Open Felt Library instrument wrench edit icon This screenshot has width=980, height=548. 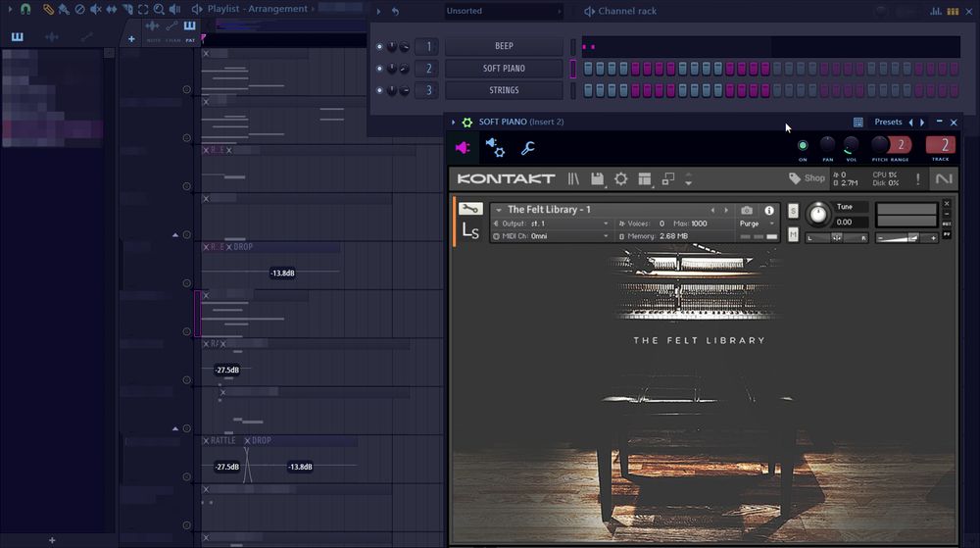coord(470,209)
